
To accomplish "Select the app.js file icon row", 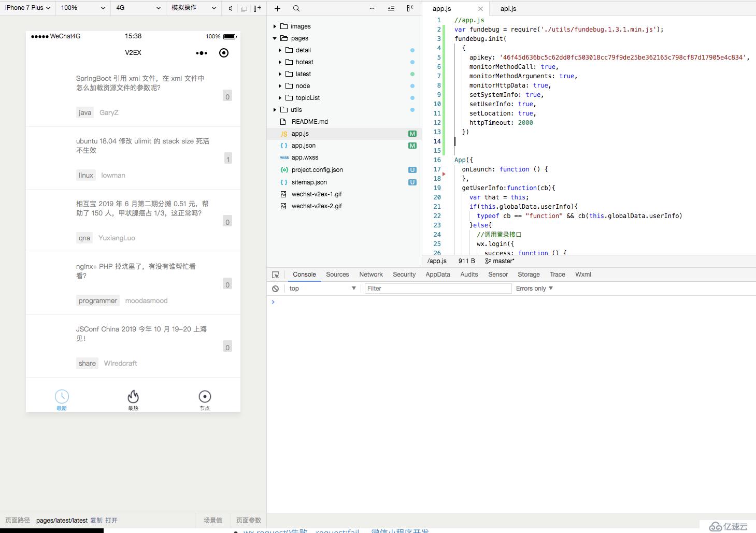I will click(345, 134).
